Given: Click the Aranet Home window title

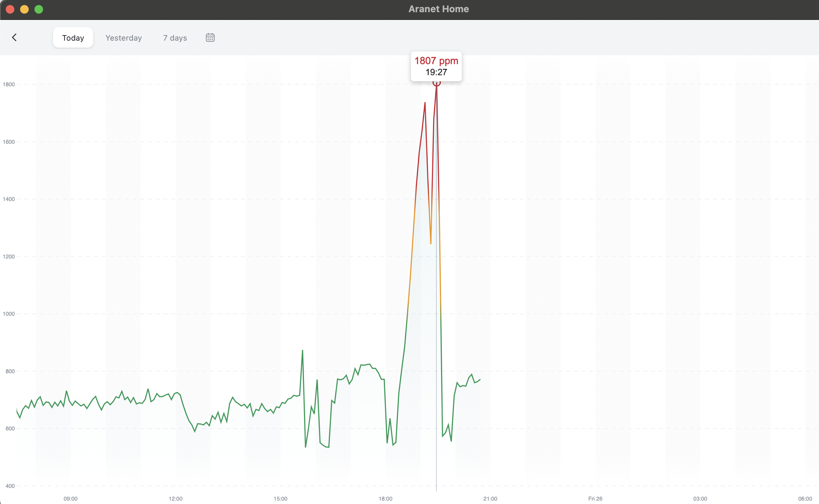Looking at the screenshot, I should coord(438,9).
